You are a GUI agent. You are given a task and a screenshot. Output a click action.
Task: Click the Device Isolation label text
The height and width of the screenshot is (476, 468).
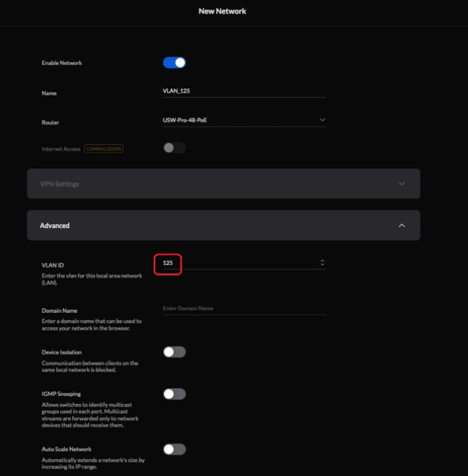61,352
